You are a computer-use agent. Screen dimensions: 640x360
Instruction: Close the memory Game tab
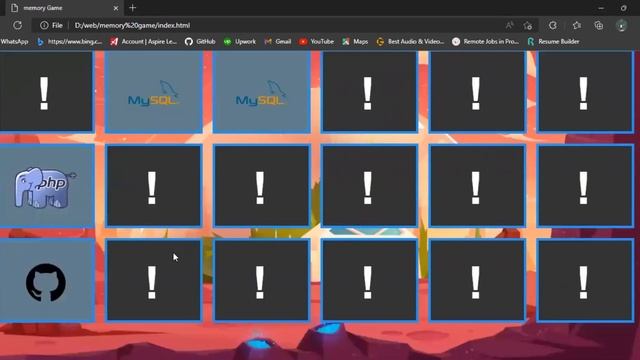pyautogui.click(x=116, y=8)
